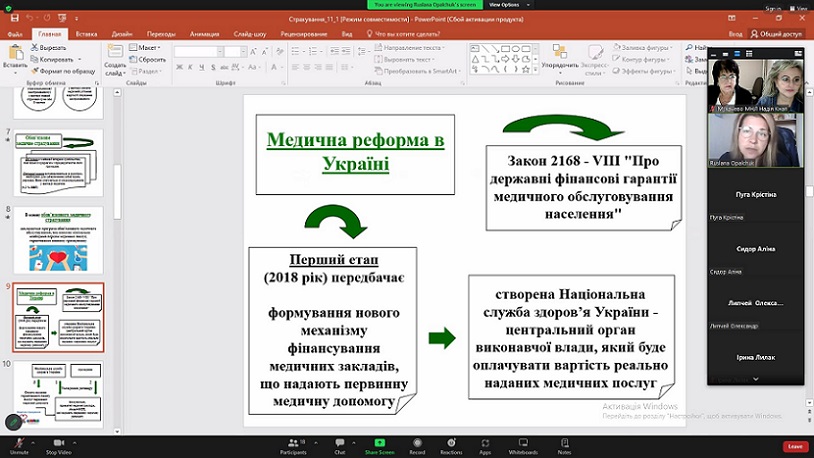Viewport: 814px width, 458px height.
Task: Click the red Leave button
Action: click(x=795, y=446)
